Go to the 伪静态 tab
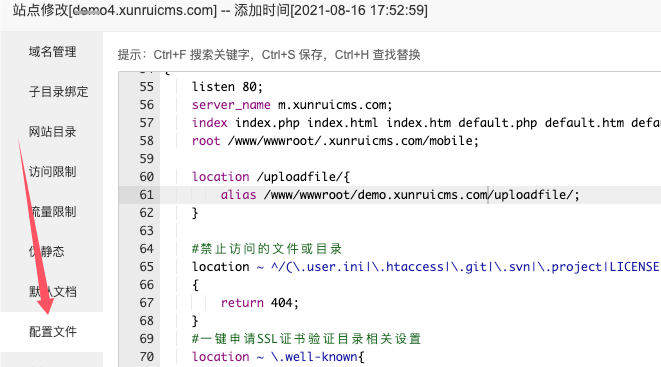 46,252
